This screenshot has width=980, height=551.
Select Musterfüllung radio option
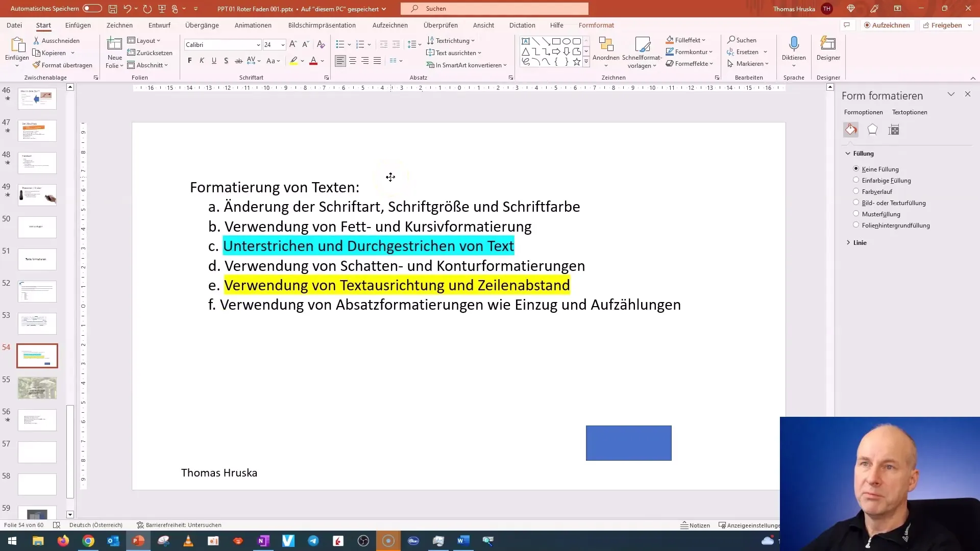856,214
